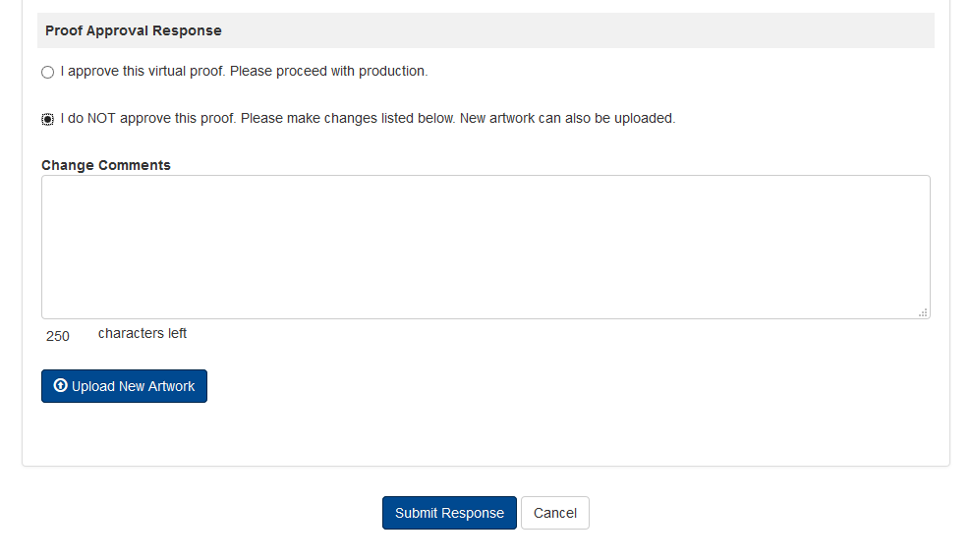Click 'Please make changes listed below' sentence
The image size is (971, 560).
tap(348, 119)
